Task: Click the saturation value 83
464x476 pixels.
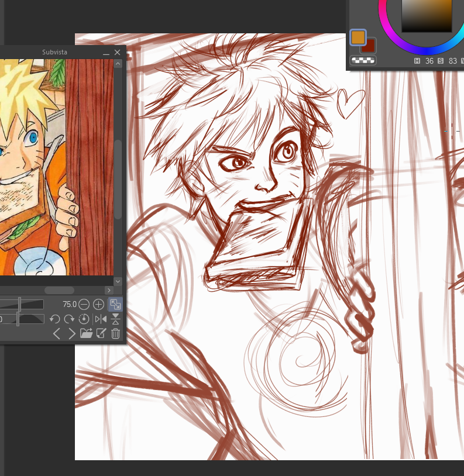Action: click(453, 61)
